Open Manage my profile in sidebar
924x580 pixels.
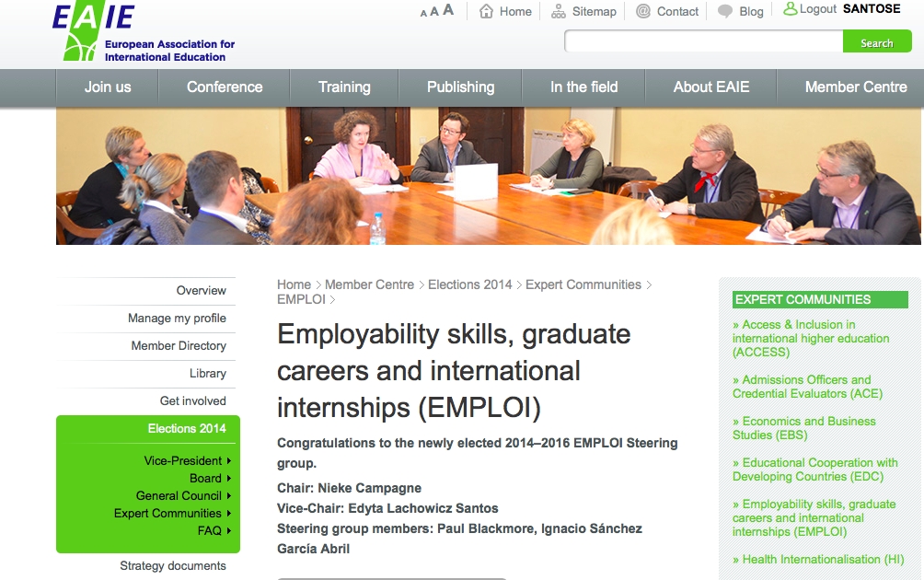point(177,318)
